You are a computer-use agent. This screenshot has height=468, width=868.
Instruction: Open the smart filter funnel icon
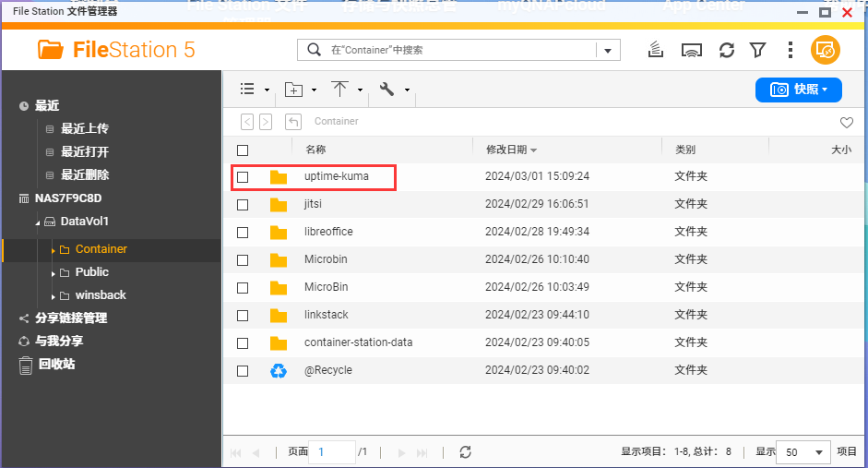pyautogui.click(x=758, y=51)
